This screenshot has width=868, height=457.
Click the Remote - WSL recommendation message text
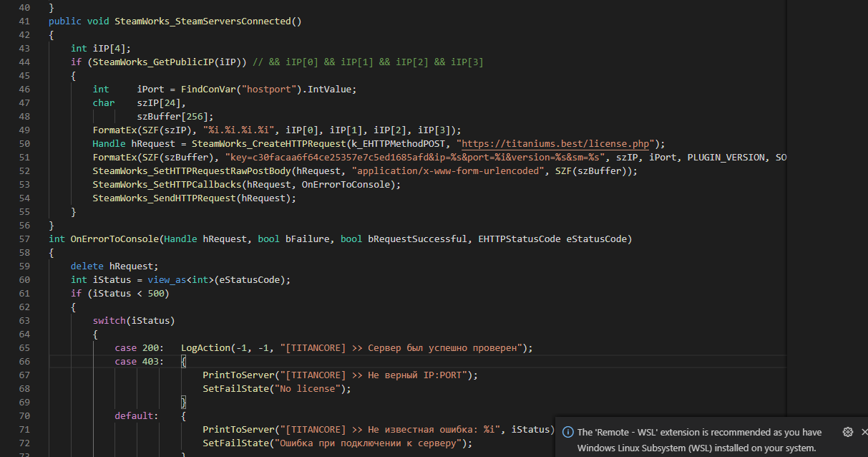(x=699, y=440)
